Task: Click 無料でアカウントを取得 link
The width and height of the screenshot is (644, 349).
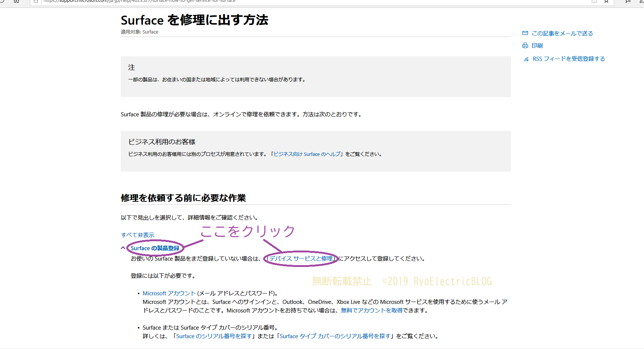Action: [x=372, y=311]
